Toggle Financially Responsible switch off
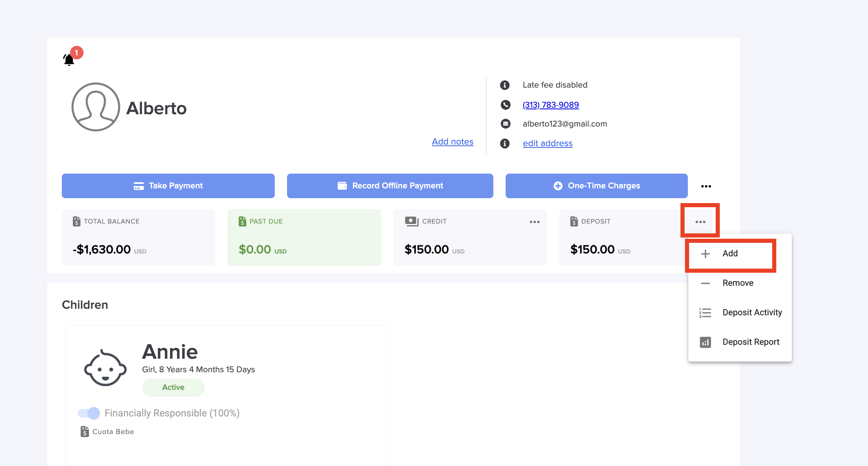The width and height of the screenshot is (868, 466). 89,413
